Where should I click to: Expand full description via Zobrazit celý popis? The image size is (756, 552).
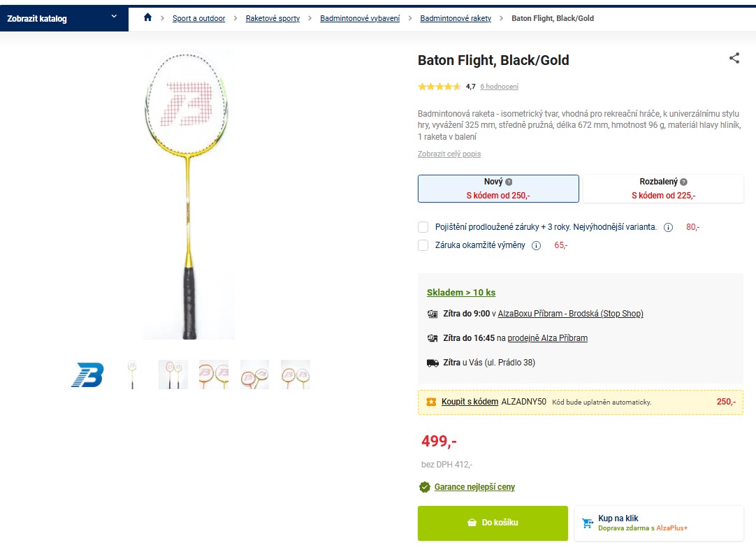449,154
